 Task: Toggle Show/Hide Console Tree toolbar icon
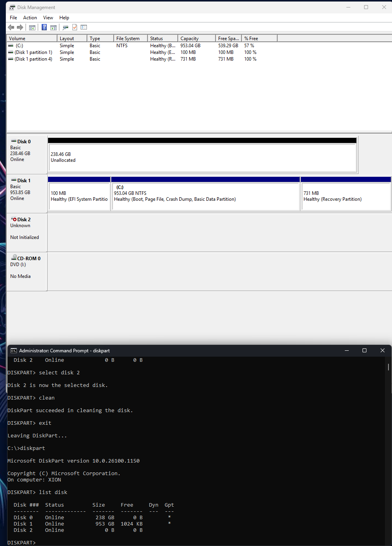pos(32,27)
